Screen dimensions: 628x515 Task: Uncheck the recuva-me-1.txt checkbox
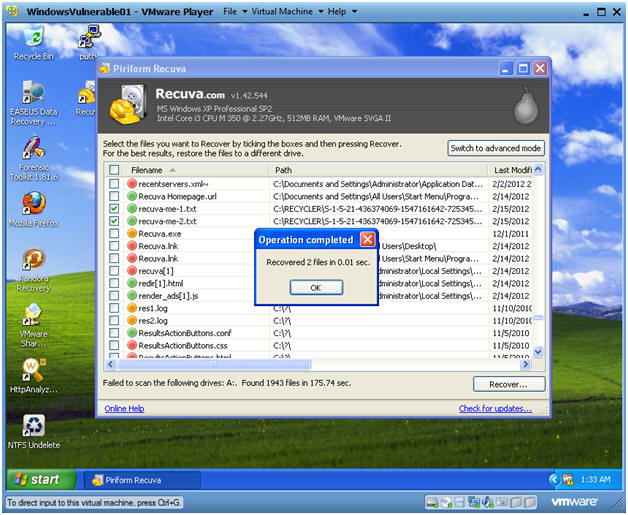tap(114, 209)
